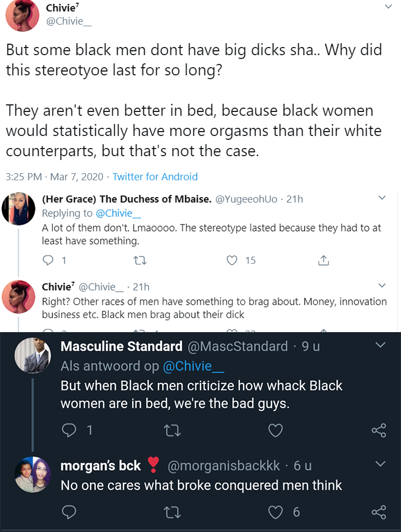Image resolution: width=401 pixels, height=532 pixels.
Task: Like Masculine Standard's tweet
Action: pyautogui.click(x=275, y=430)
